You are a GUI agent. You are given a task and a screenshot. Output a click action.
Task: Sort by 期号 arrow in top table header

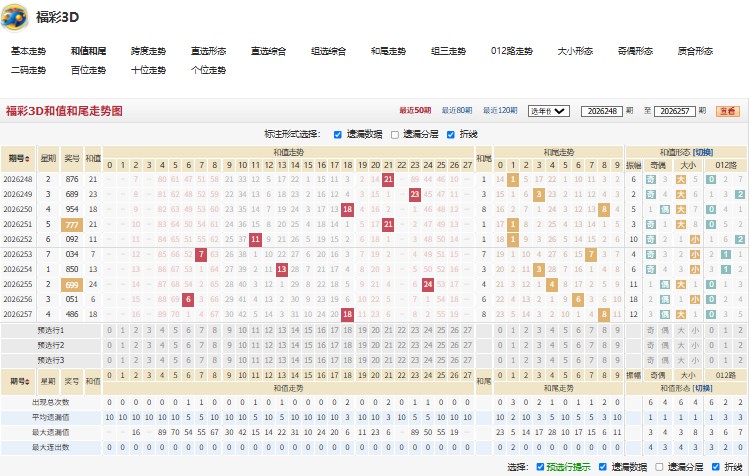[x=28, y=159]
